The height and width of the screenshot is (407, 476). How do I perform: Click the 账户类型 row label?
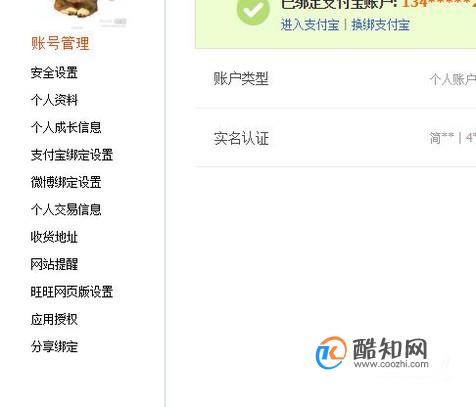click(x=241, y=79)
